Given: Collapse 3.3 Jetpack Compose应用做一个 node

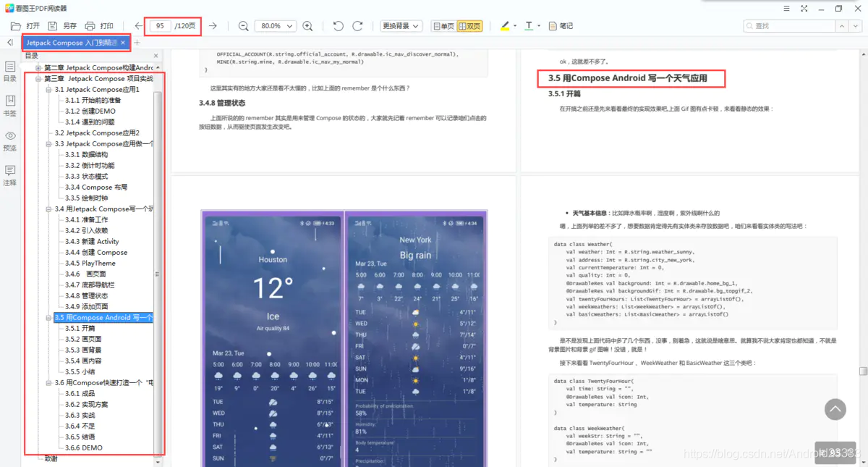Looking at the screenshot, I should (49, 143).
